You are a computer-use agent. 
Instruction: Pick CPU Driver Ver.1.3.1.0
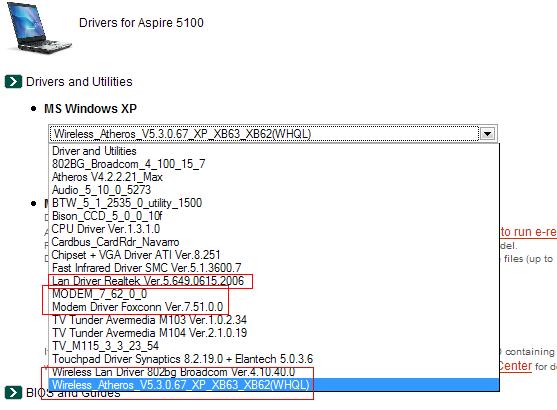[x=274, y=229]
